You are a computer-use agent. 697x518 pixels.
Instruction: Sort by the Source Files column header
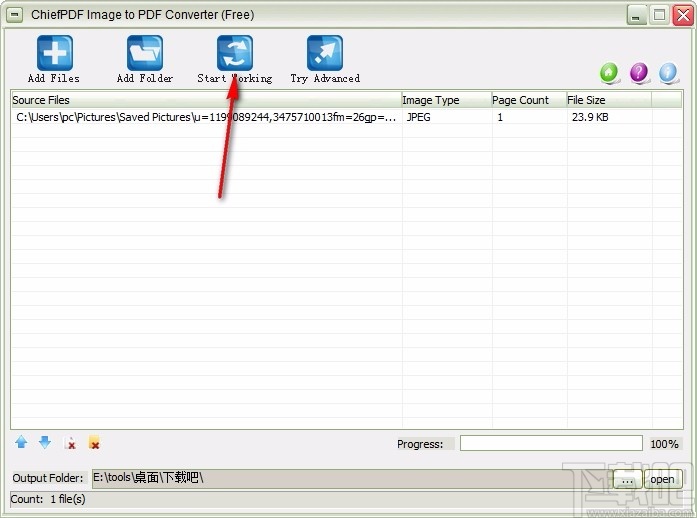(x=206, y=100)
